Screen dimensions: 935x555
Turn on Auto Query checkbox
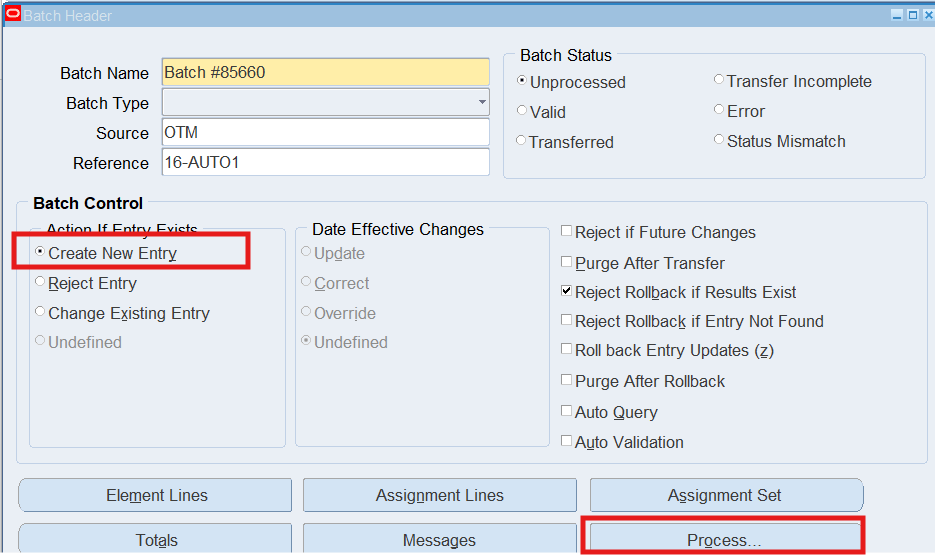pyautogui.click(x=567, y=412)
